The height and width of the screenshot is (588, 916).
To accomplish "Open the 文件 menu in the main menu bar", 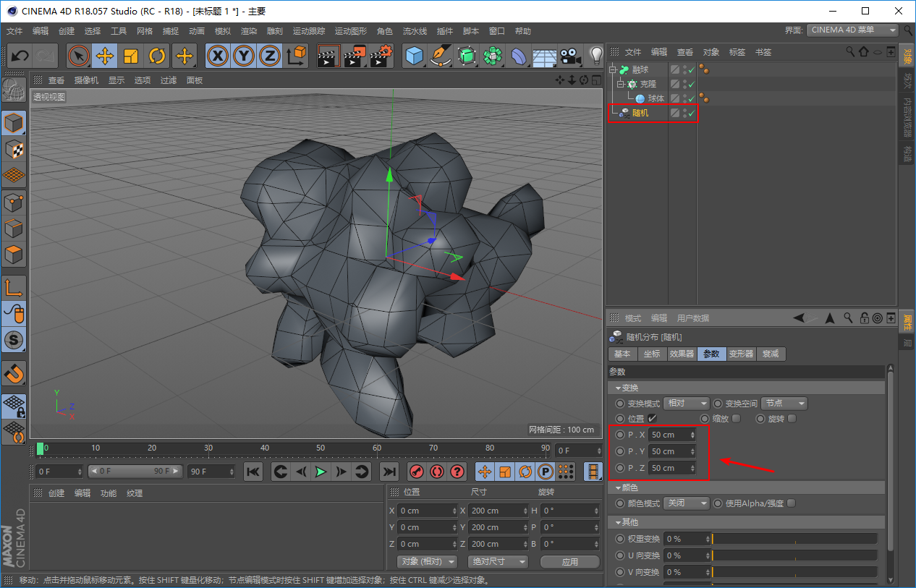I will pos(14,31).
